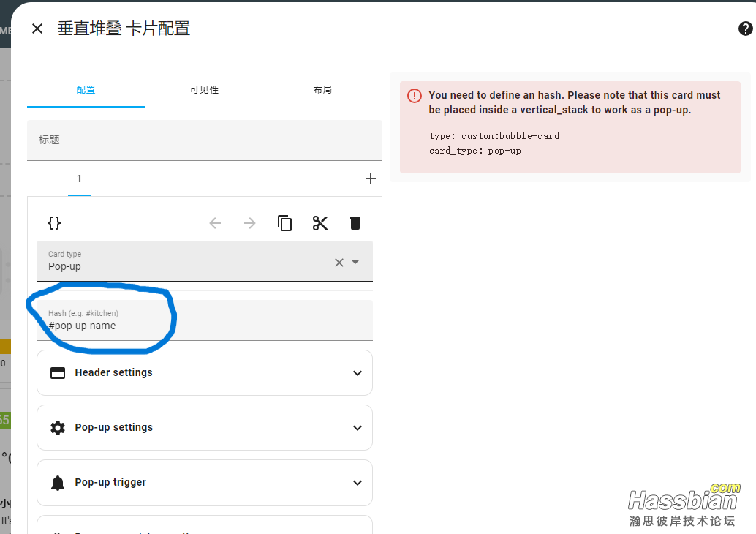This screenshot has height=534, width=756.
Task: Switch to the 可见性 tab
Action: 204,90
